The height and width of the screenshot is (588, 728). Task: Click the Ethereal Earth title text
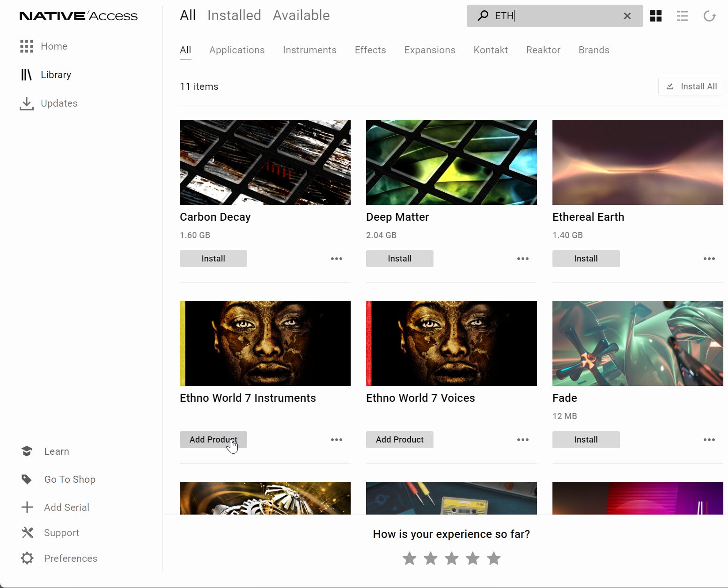588,217
